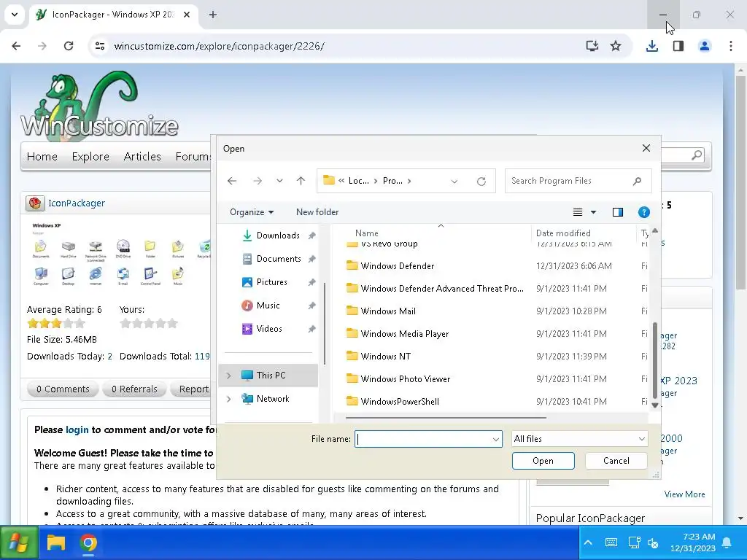Click the file list horizontal scrollbar

point(446,418)
